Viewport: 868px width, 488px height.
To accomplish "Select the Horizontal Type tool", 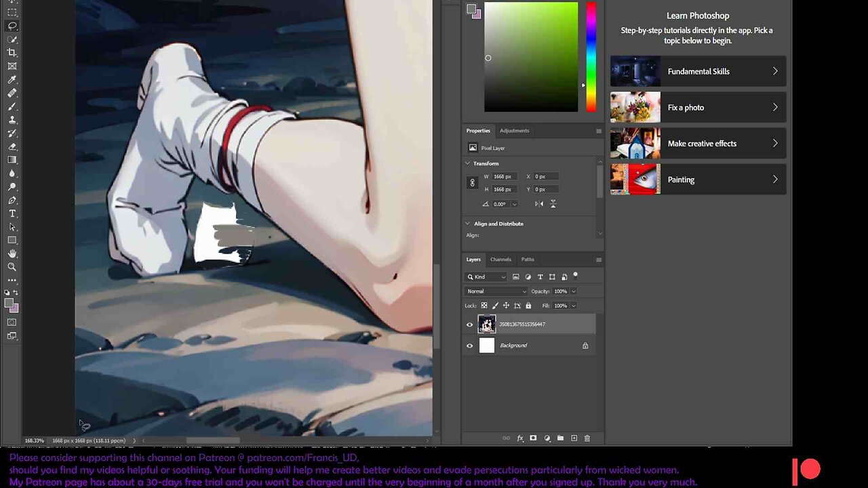I will click(12, 213).
